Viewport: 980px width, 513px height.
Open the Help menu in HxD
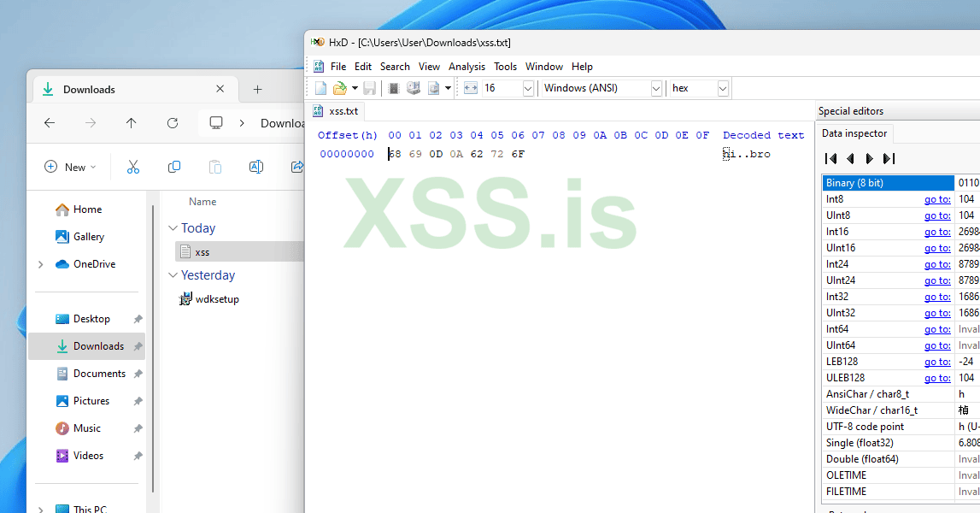[x=582, y=67]
